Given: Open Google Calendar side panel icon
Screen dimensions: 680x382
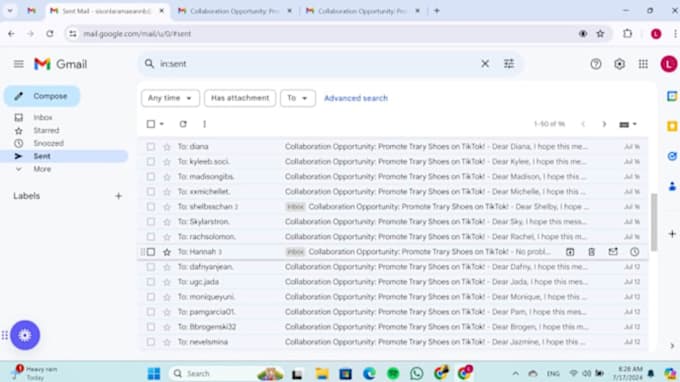Looking at the screenshot, I should pyautogui.click(x=672, y=96).
